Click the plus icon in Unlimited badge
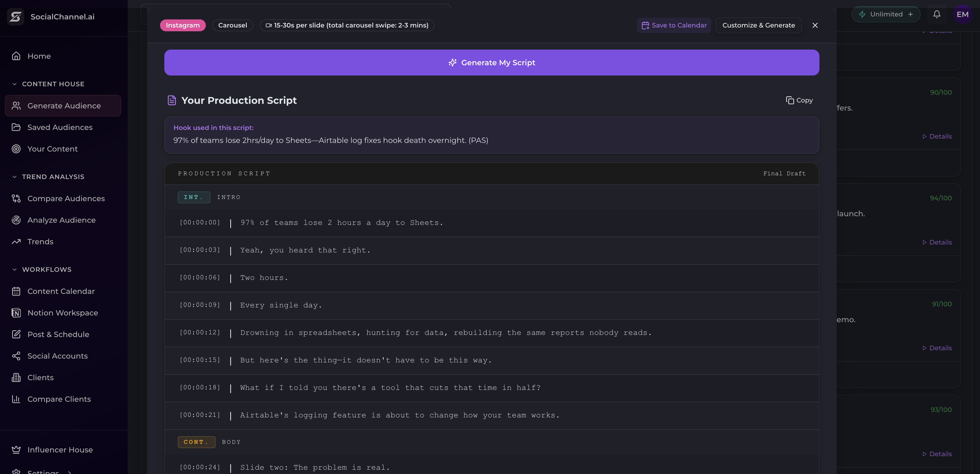 [911, 14]
